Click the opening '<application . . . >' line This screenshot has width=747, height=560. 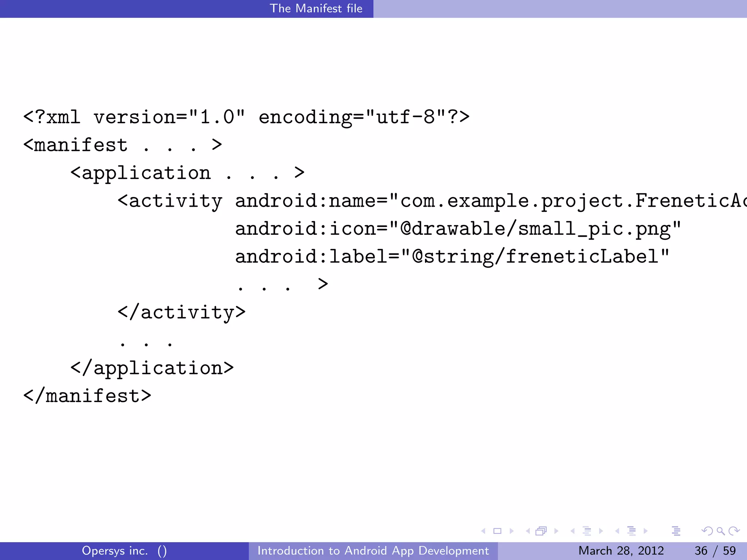(x=187, y=173)
